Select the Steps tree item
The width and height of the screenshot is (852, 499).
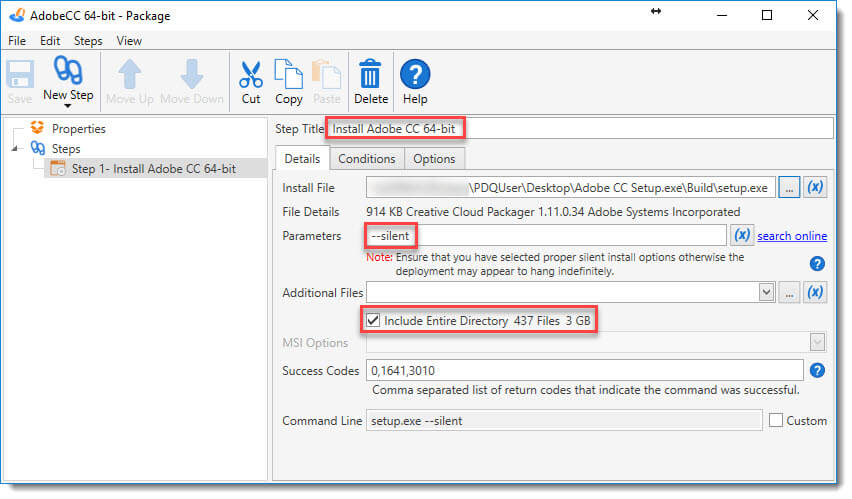point(66,149)
